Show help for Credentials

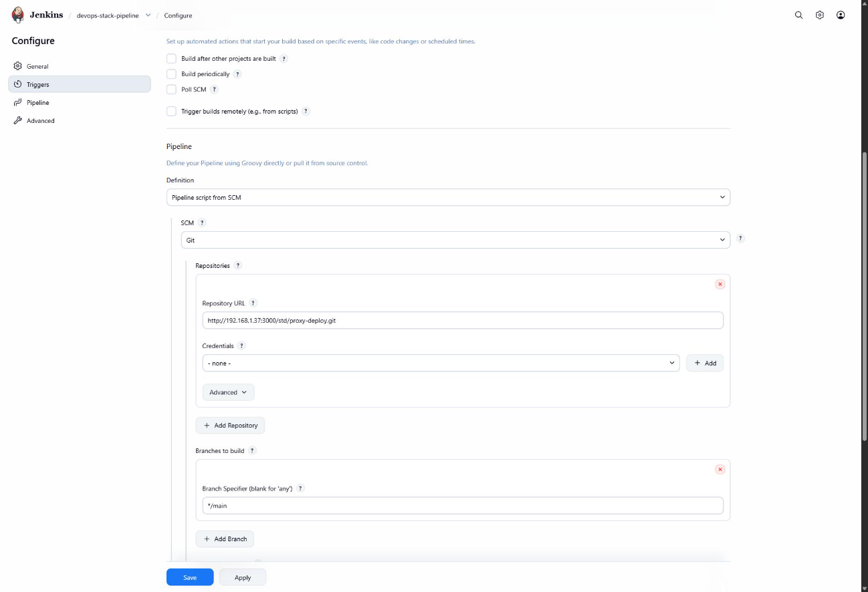pos(241,346)
